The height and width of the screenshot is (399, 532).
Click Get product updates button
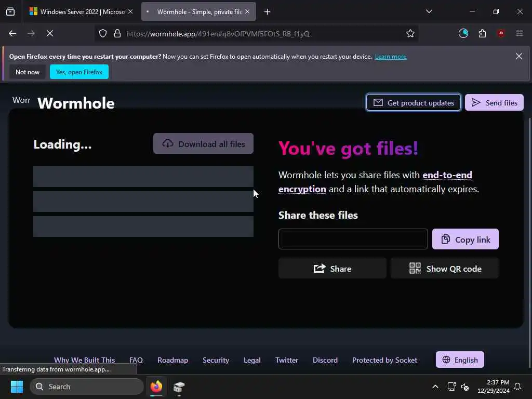(413, 102)
